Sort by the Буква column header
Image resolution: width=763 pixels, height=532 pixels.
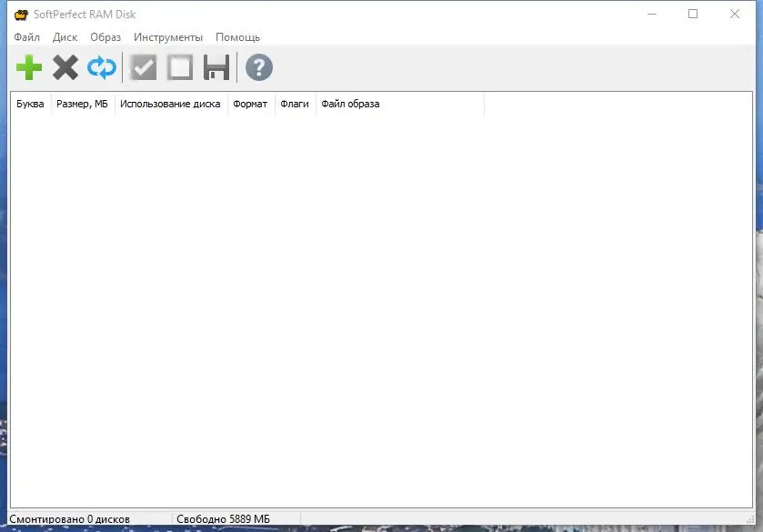pyautogui.click(x=30, y=104)
